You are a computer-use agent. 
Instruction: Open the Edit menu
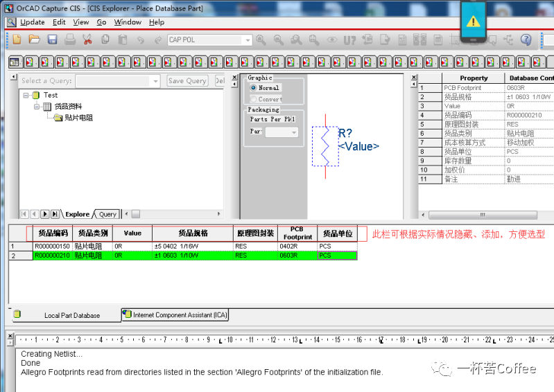point(59,22)
